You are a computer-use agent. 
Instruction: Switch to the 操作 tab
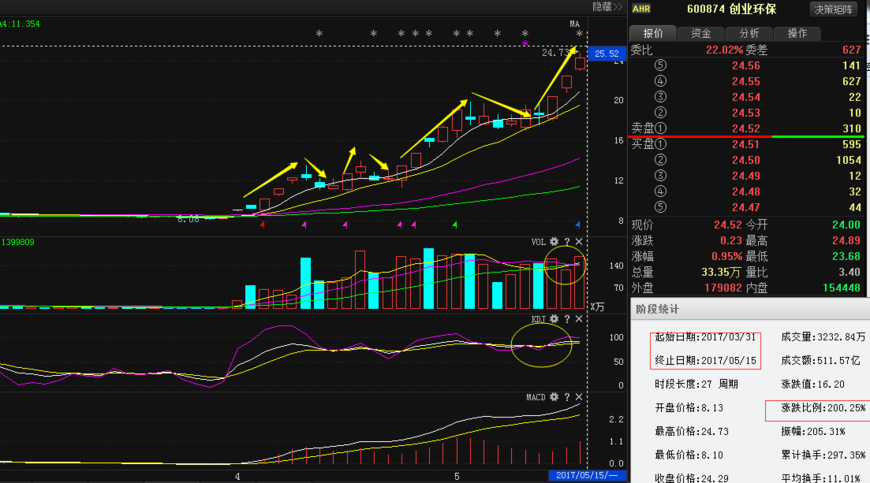click(797, 33)
